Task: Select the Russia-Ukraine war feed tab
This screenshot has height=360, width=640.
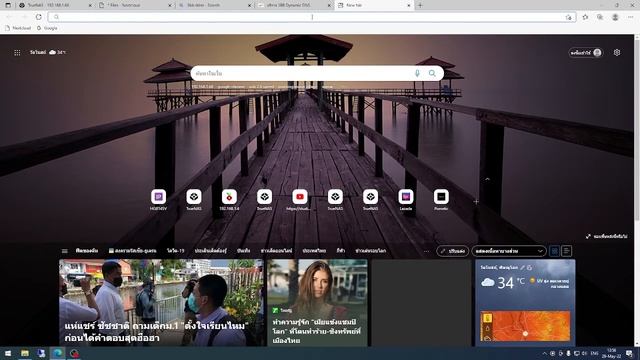Action: (133, 251)
